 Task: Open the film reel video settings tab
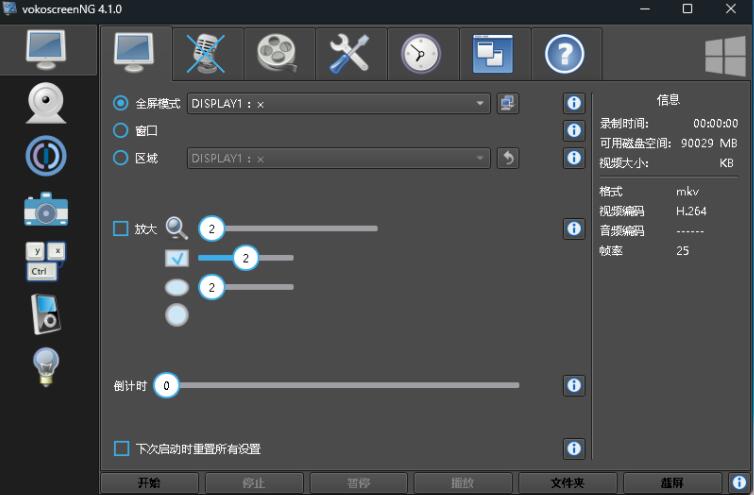277,54
